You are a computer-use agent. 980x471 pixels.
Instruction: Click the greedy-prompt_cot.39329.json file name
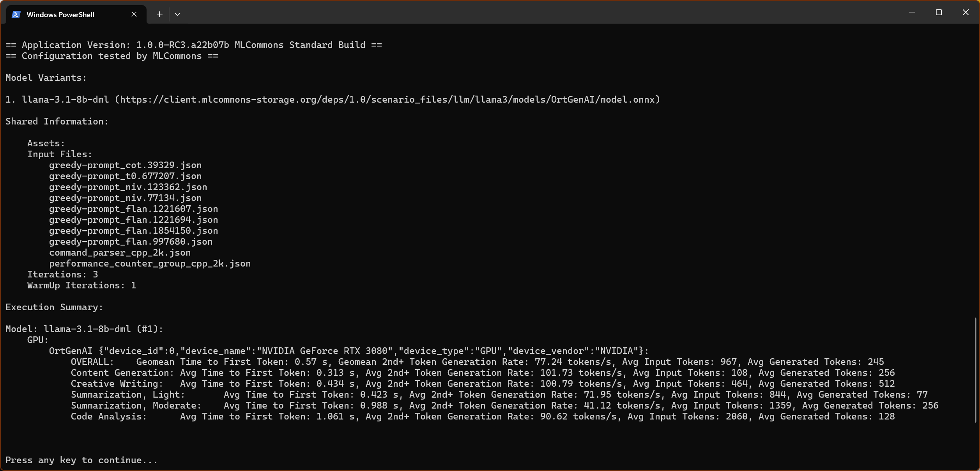pos(125,165)
